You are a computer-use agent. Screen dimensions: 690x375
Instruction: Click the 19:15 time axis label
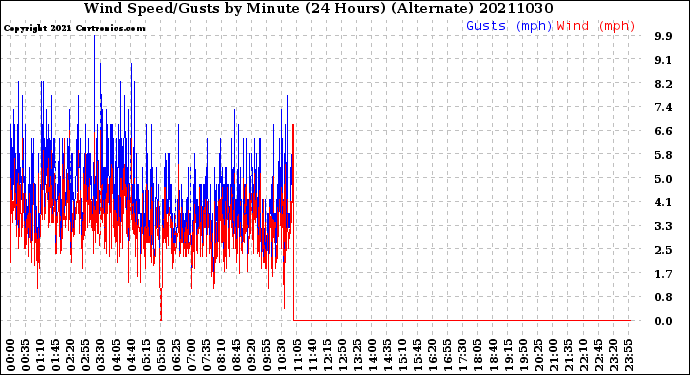point(507,355)
